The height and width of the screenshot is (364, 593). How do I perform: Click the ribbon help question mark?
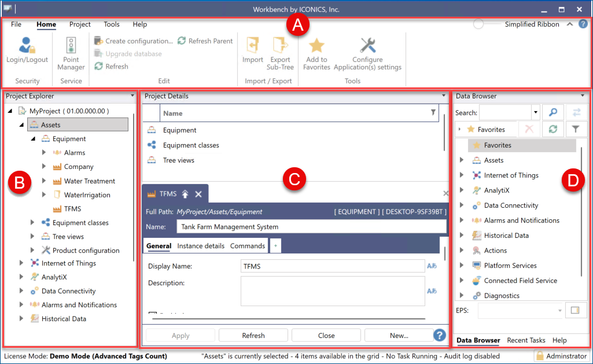tap(583, 24)
